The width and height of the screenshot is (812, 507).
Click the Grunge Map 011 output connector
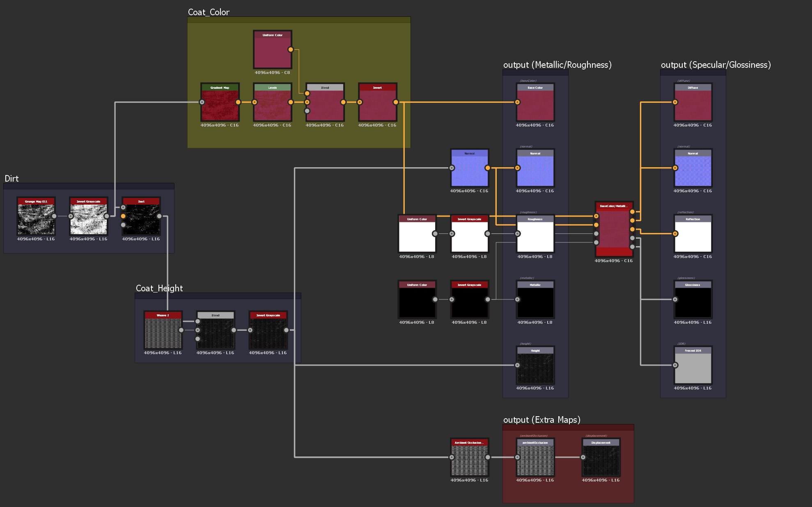click(x=54, y=216)
